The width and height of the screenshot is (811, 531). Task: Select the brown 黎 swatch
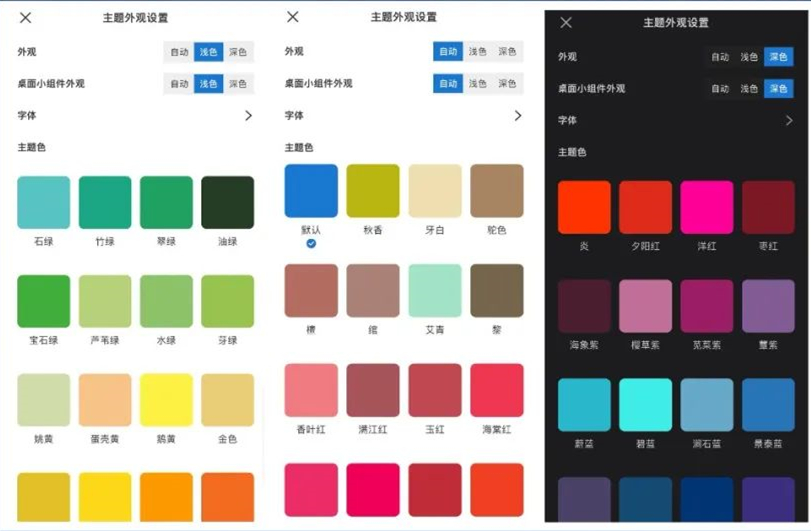497,291
